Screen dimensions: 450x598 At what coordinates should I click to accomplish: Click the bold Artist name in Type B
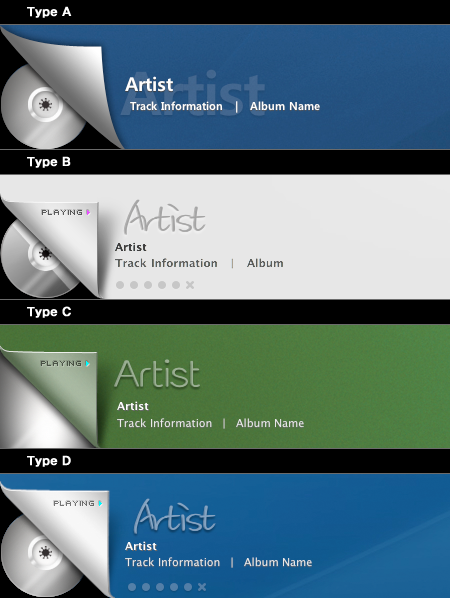pyautogui.click(x=131, y=247)
